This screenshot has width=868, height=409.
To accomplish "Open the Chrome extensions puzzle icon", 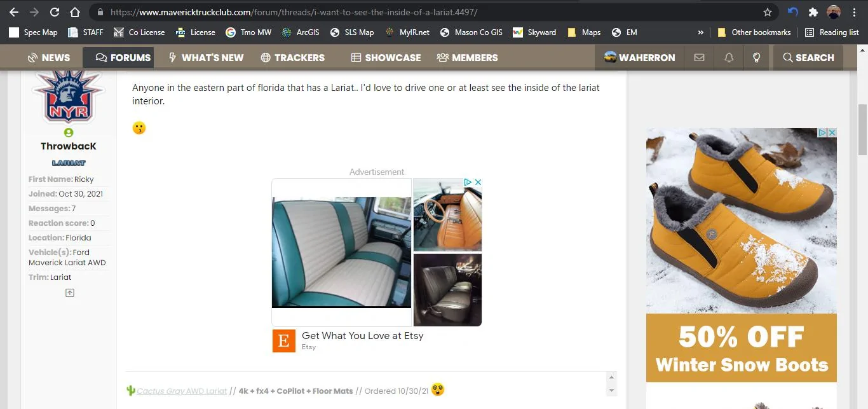I will (813, 12).
